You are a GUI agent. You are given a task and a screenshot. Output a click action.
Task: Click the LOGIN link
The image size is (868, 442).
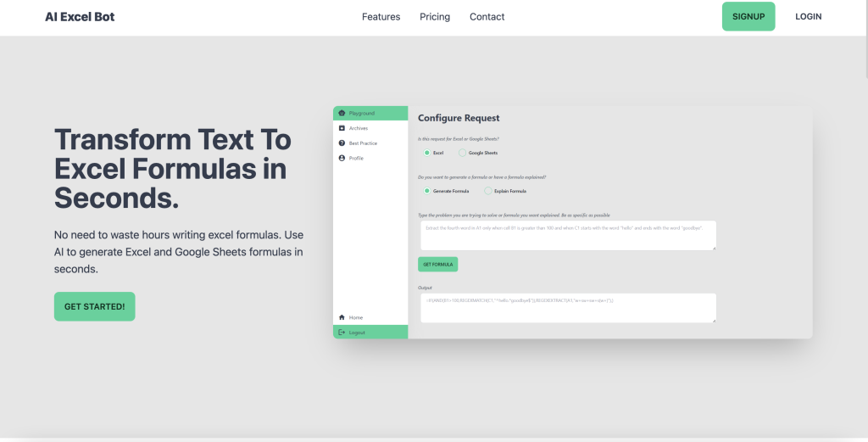coord(808,17)
